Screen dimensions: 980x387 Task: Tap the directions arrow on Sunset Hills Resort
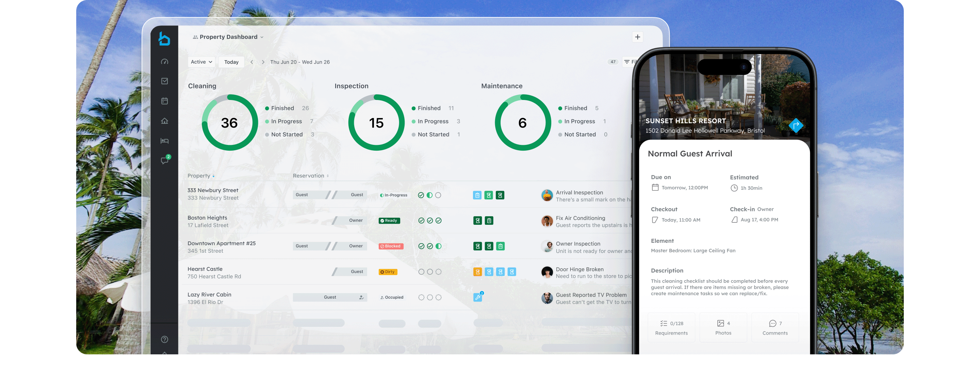coord(796,125)
